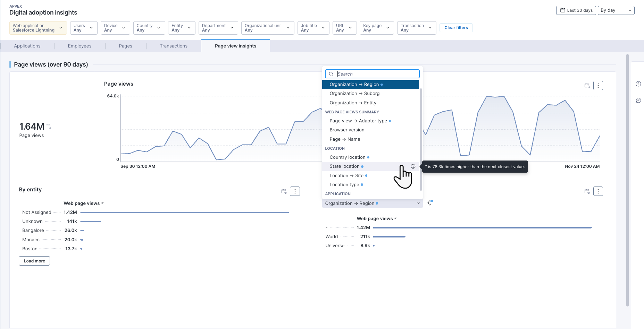Click calendar icon beside 1.64M page views
The height and width of the screenshot is (329, 644).
click(x=49, y=127)
